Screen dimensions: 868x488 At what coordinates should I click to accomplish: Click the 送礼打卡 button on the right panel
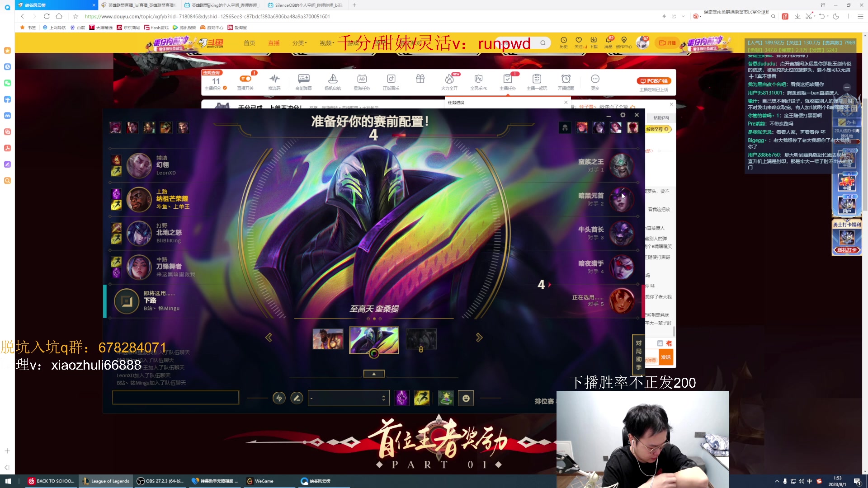[x=847, y=250]
